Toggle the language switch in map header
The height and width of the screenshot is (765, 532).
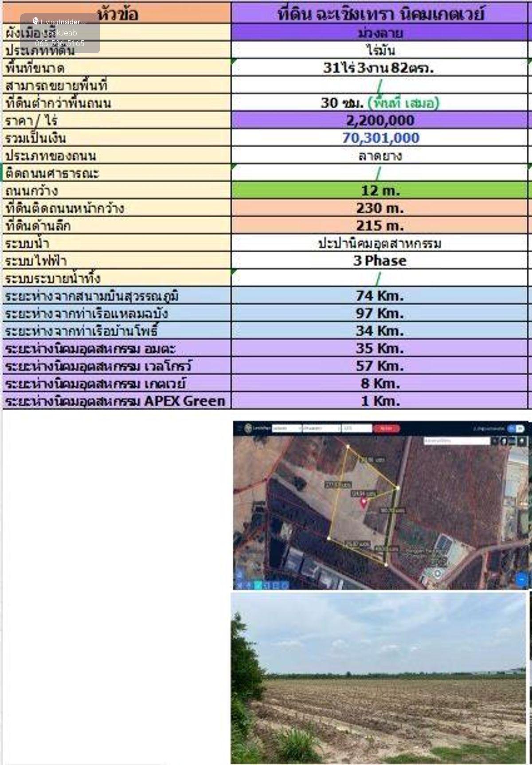(516, 428)
